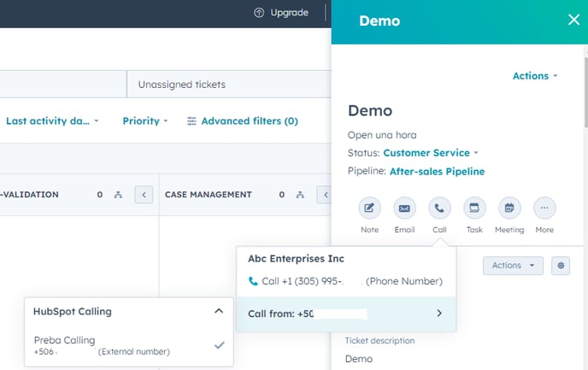
Task: Click the Call phone icon
Action: (439, 208)
